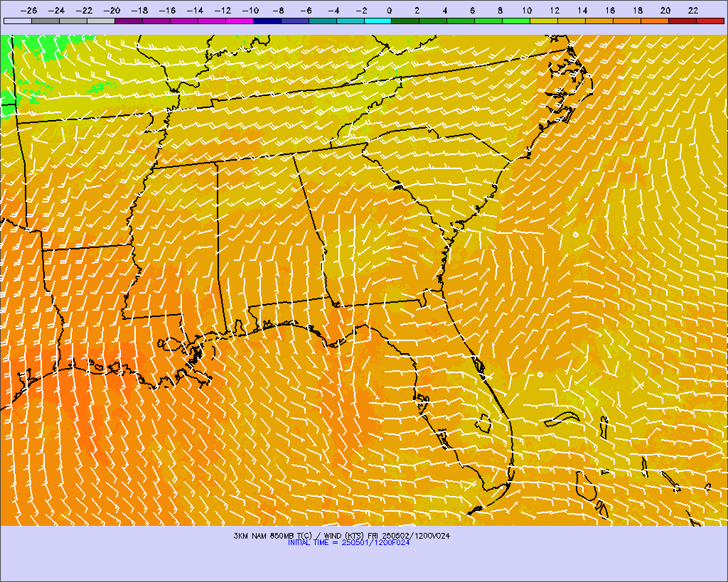Viewport: 728px width, 582px height.
Task: Select the 0 scale label
Action: (x=390, y=11)
